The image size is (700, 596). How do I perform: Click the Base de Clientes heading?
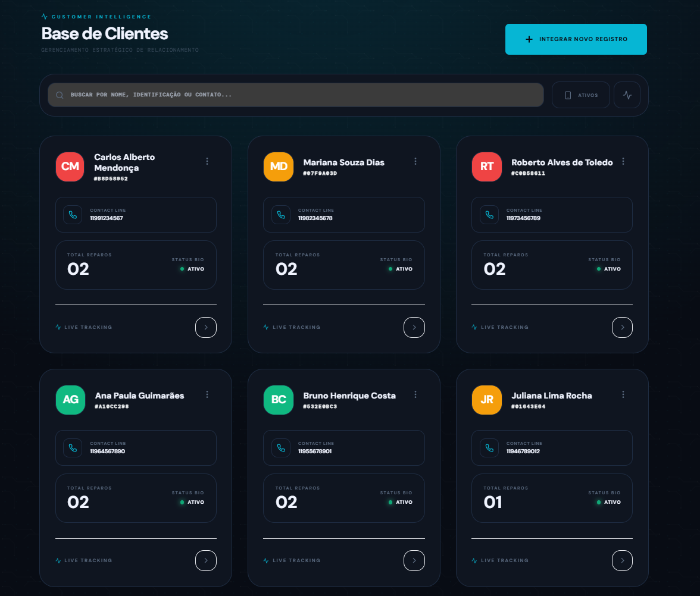[x=105, y=34]
